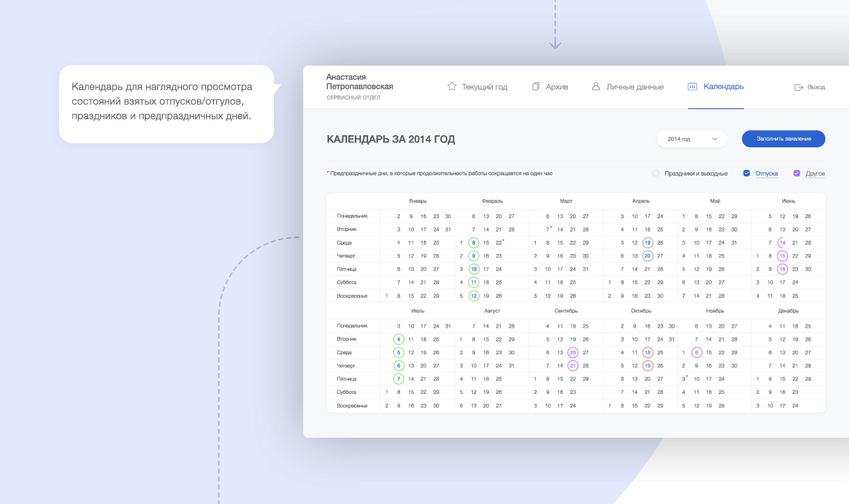Select blue-circled 19 in Апрель
The width and height of the screenshot is (849, 504).
pos(647,243)
